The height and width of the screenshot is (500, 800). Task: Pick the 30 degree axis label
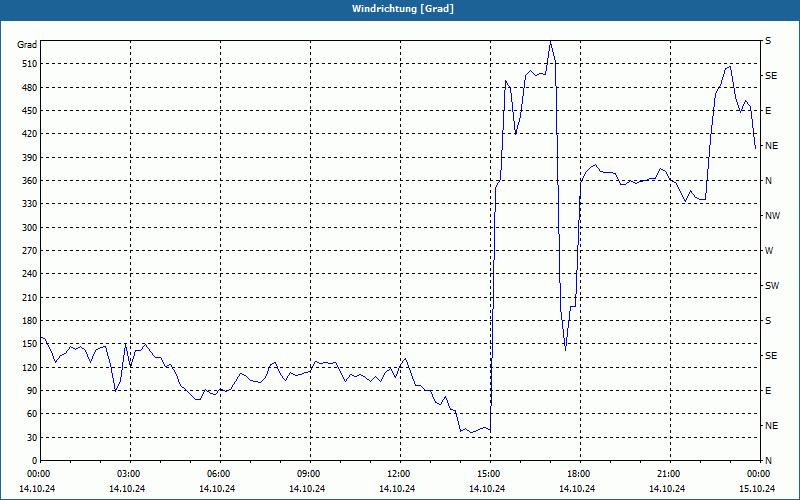click(x=32, y=437)
